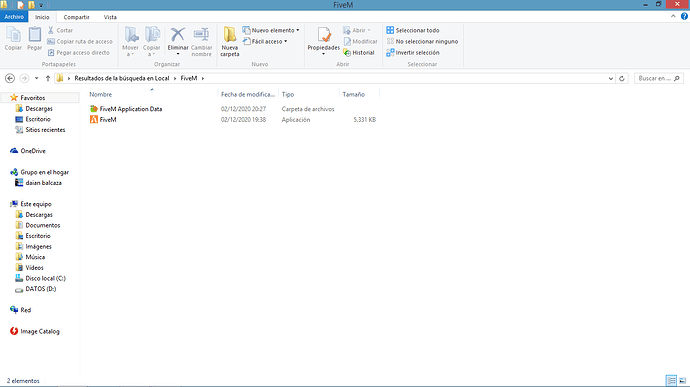Open the help question mark icon
Viewport: 690px width, 387px height.
(x=684, y=16)
